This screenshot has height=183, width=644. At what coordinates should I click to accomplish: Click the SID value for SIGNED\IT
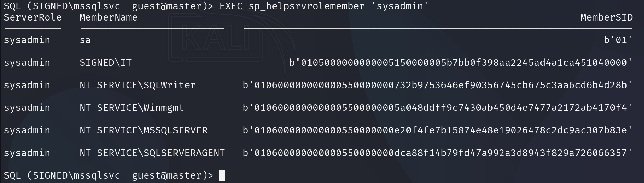[x=461, y=63]
